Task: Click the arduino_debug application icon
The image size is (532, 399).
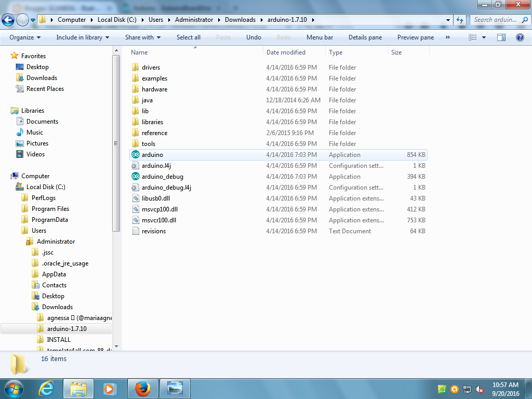Action: (x=136, y=177)
